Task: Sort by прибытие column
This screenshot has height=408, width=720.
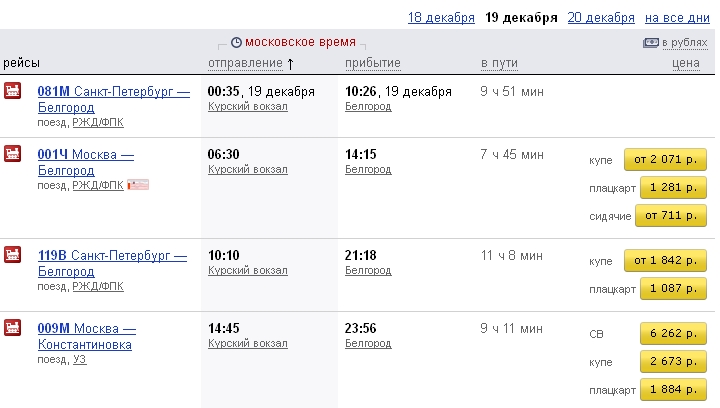Action: [x=373, y=63]
